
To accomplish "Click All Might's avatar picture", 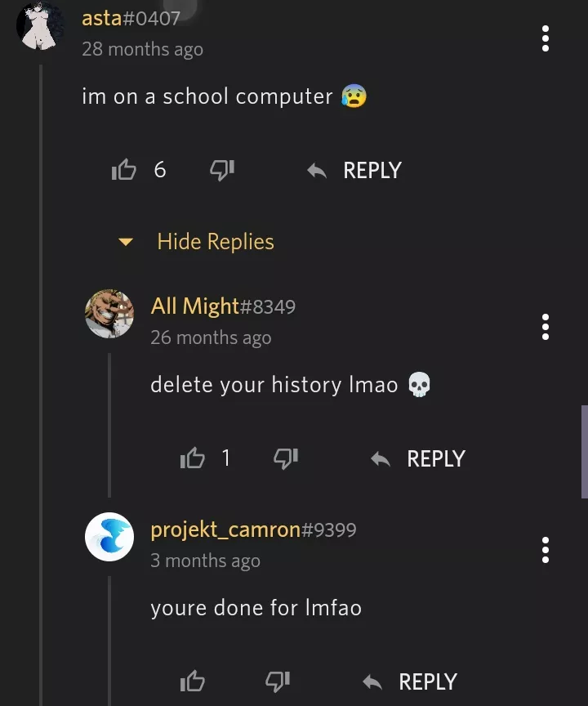I will 109,313.
